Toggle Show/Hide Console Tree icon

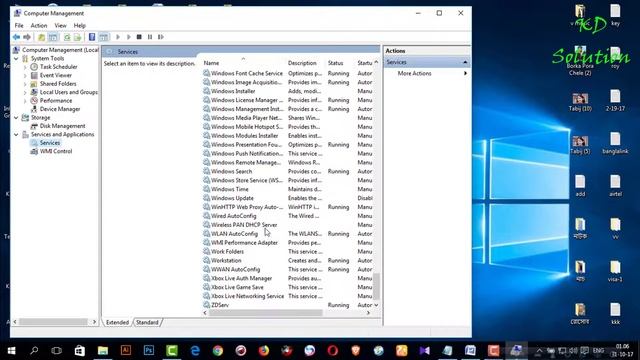(x=53, y=37)
